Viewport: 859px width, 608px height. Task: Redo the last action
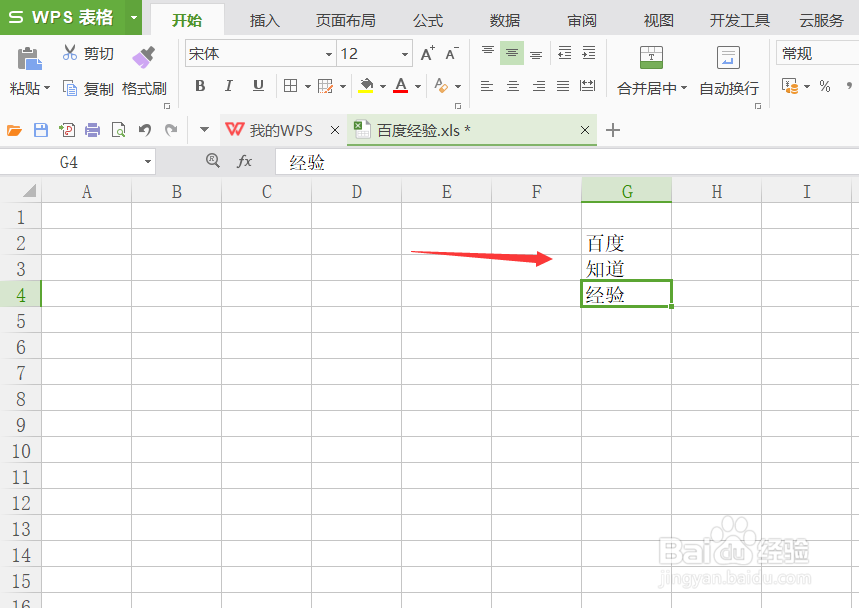pyautogui.click(x=171, y=130)
